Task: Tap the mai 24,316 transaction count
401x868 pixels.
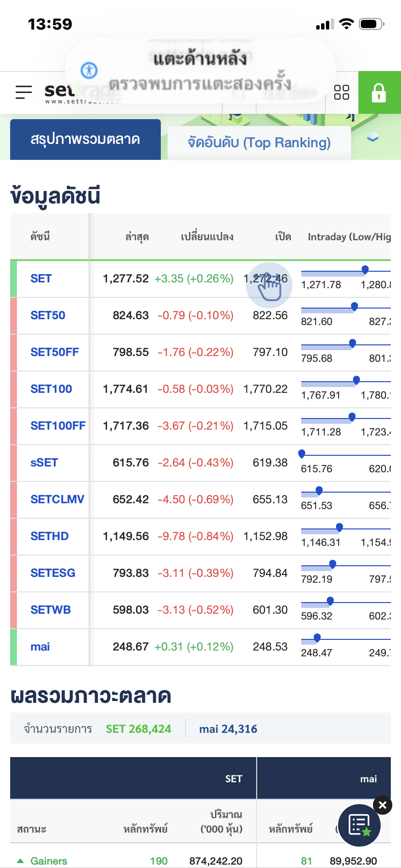Action: click(228, 729)
